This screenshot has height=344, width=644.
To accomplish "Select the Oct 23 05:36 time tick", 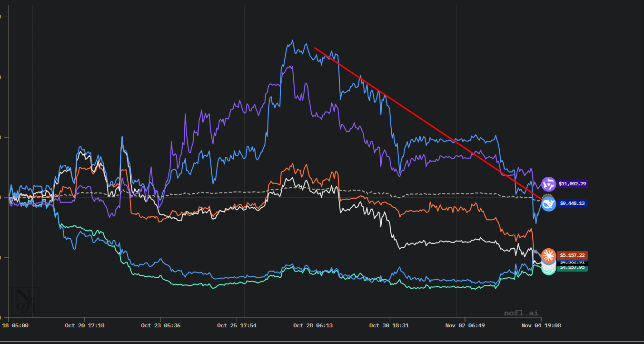I will [x=160, y=326].
